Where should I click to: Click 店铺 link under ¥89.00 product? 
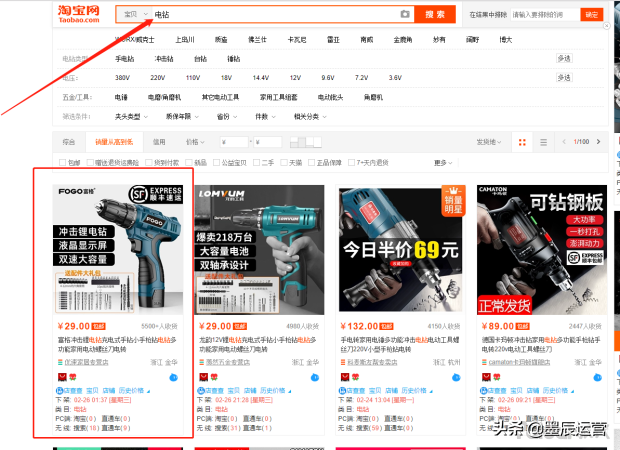tap(533, 391)
